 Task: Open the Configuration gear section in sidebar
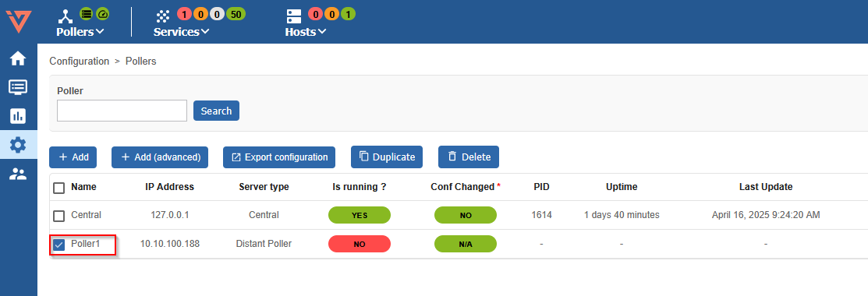(18, 145)
